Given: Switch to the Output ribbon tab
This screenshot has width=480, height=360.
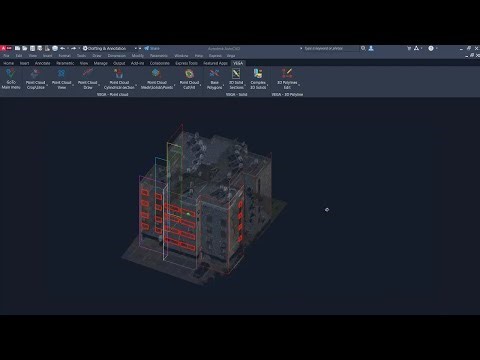Looking at the screenshot, I should click(x=119, y=63).
